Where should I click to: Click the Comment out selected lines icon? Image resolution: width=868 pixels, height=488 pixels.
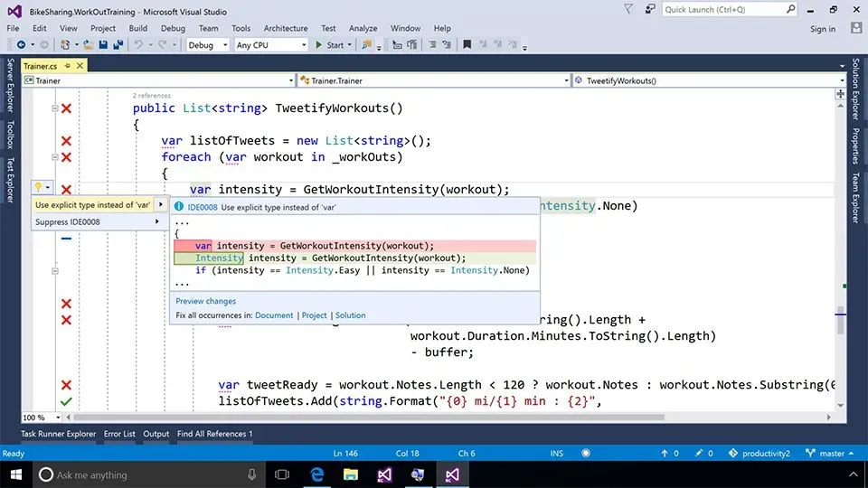(397, 45)
